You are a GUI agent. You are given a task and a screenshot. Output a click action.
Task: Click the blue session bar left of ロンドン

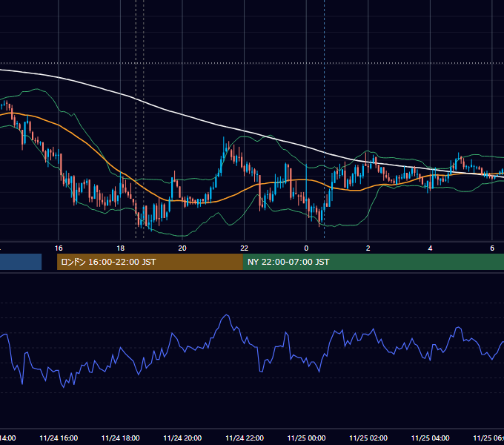point(21,262)
